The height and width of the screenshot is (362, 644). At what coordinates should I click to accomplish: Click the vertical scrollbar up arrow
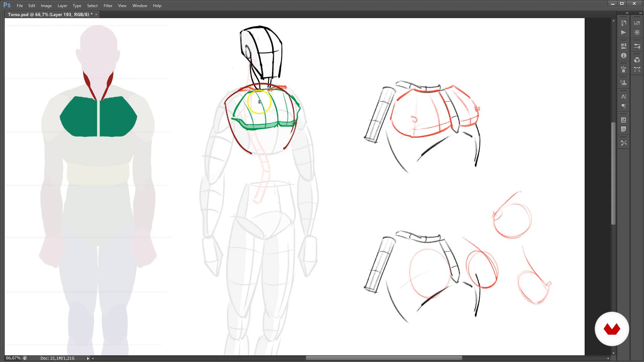click(613, 21)
